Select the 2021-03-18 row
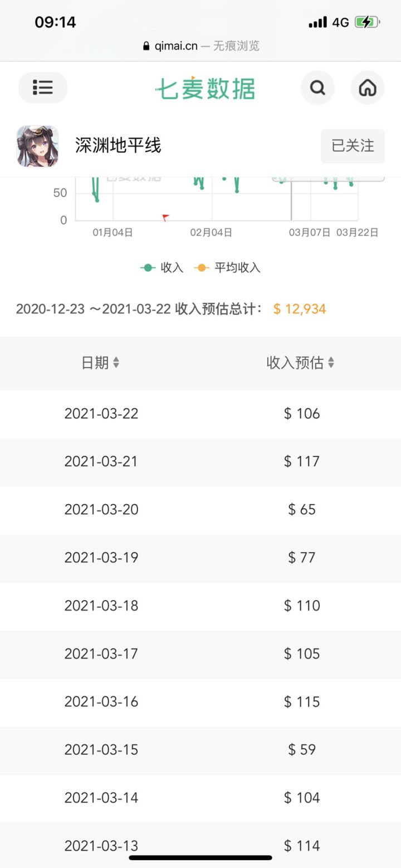Image resolution: width=401 pixels, height=868 pixels. click(200, 606)
